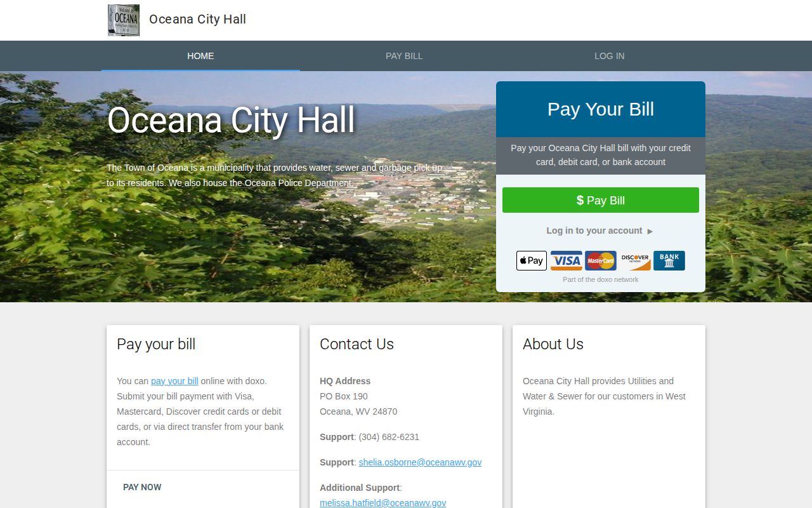The width and height of the screenshot is (812, 508).
Task: Follow the 'pay your bill' text link
Action: point(174,381)
